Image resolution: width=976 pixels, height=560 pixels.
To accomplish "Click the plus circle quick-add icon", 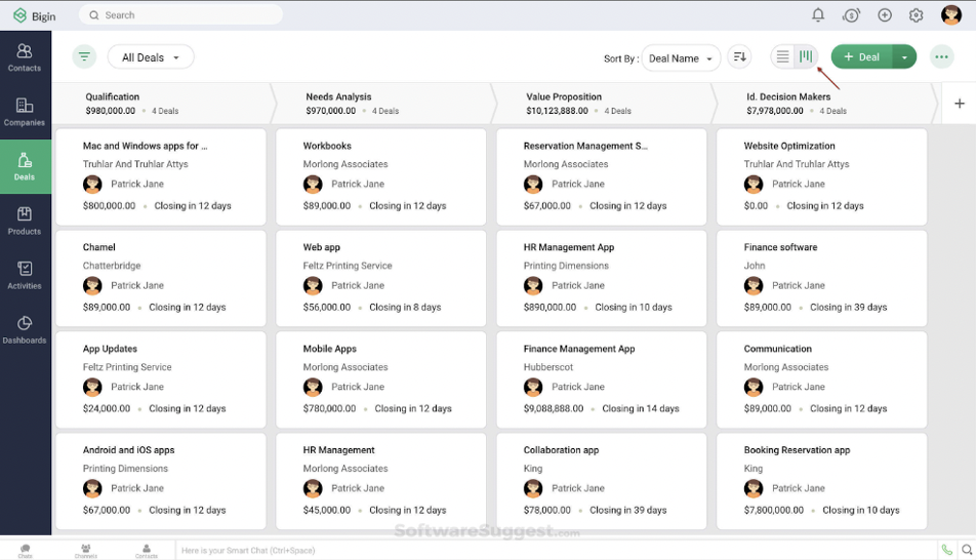I will click(x=884, y=15).
